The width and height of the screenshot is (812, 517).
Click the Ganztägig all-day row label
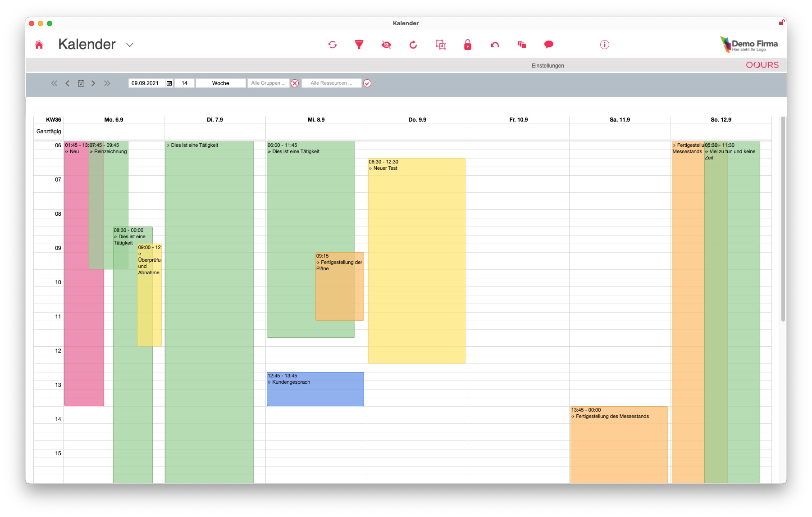(x=49, y=132)
